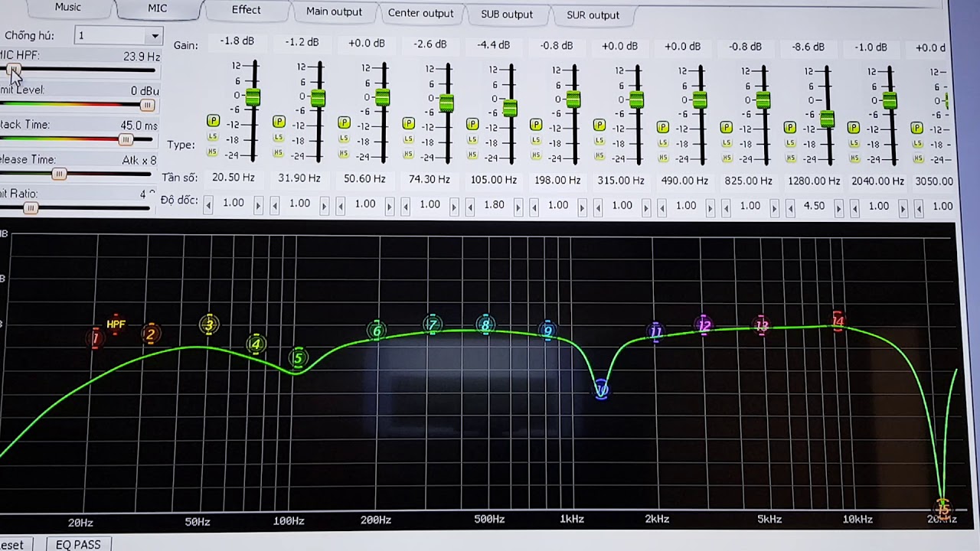Click the 20.50 Hz frequency field
Screen dimensions: 980x551
tap(234, 178)
